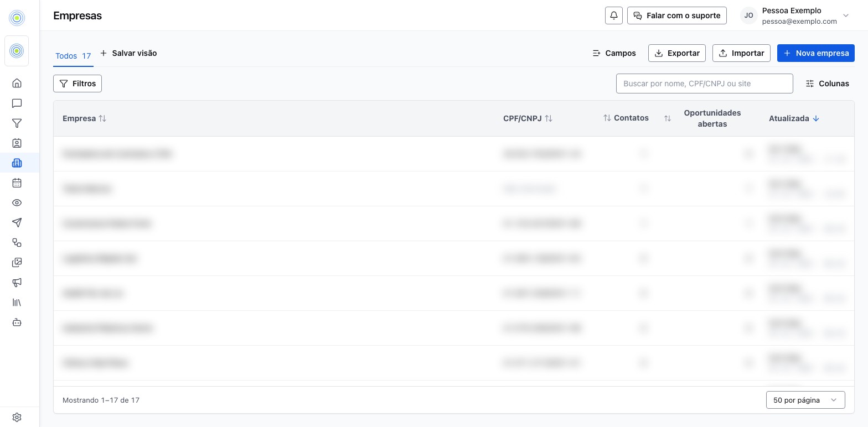Open the calendar icon in sidebar
This screenshot has width=868, height=427.
pos(17,183)
